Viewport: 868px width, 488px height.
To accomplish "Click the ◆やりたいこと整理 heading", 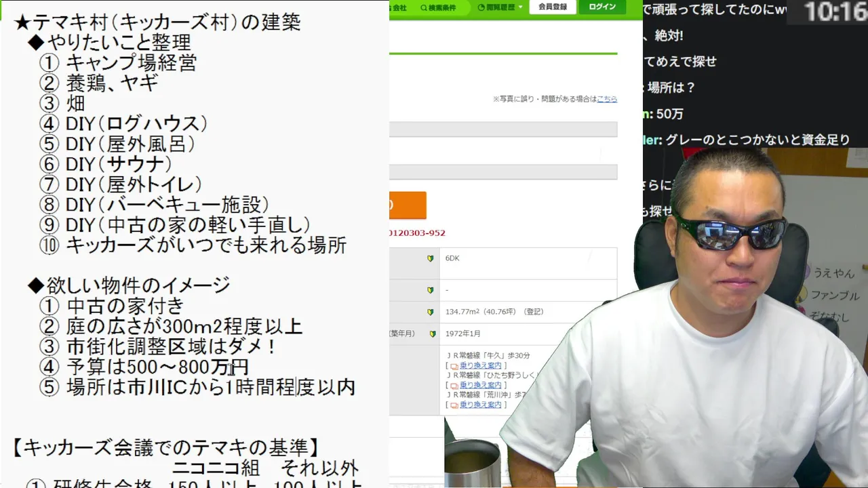I will (x=109, y=43).
